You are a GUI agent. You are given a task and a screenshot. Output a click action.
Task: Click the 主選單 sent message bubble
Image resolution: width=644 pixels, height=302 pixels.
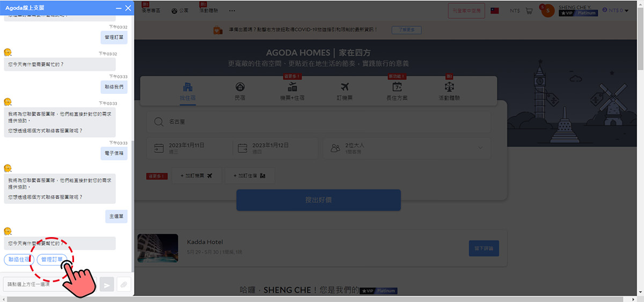[116, 216]
